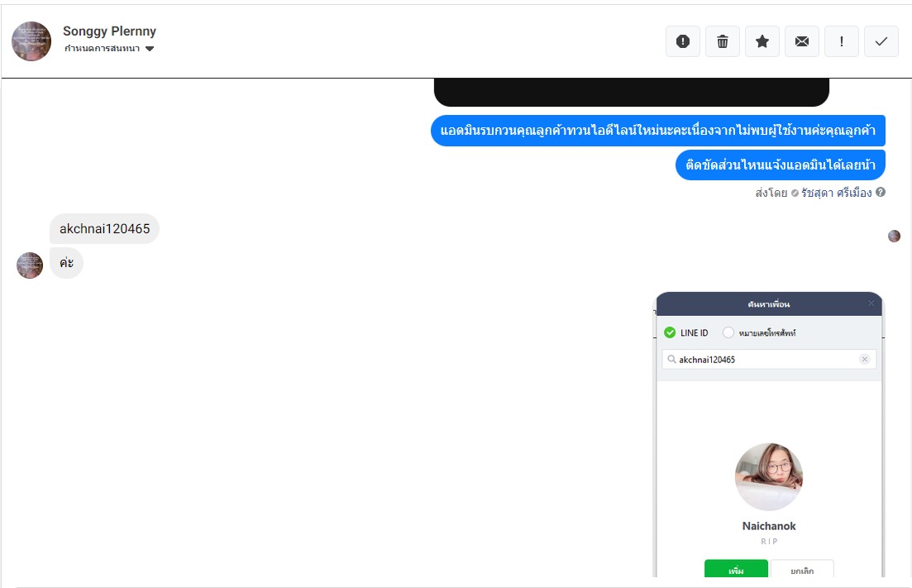Mark as unread with envelope icon
Screen dimensions: 912x588
(x=802, y=41)
